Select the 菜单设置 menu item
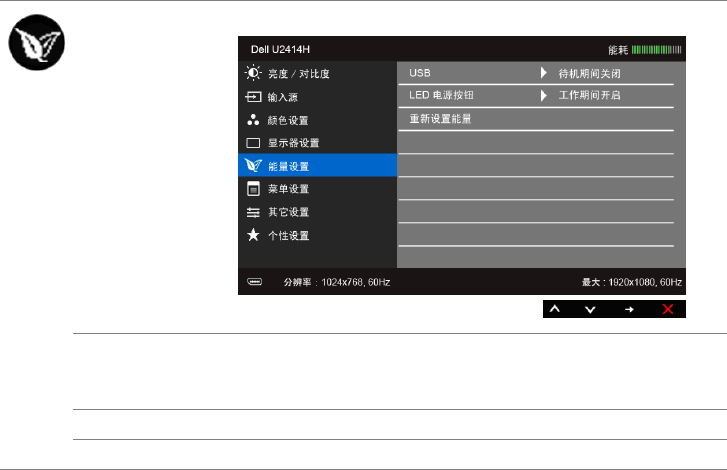Image resolution: width=727 pixels, height=470 pixels. coord(318,189)
